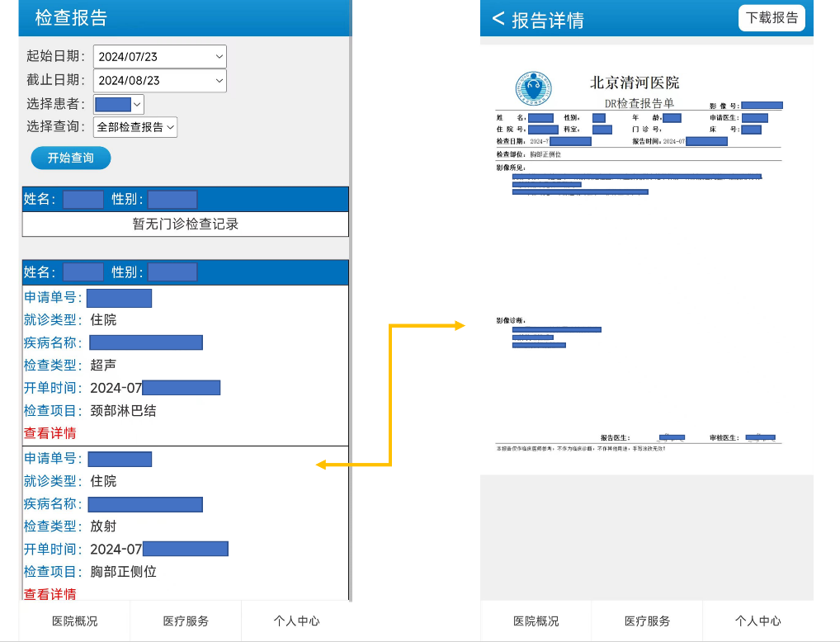The image size is (840, 642).
Task: Click the 检查项目 颈部淋巴结 entry
Action: pos(122,410)
